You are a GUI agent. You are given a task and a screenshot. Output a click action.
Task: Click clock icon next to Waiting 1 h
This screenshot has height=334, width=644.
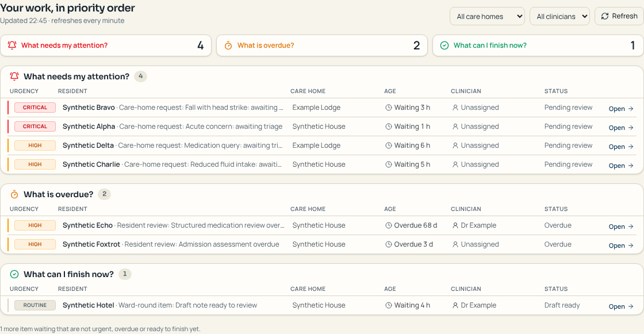[x=389, y=126]
